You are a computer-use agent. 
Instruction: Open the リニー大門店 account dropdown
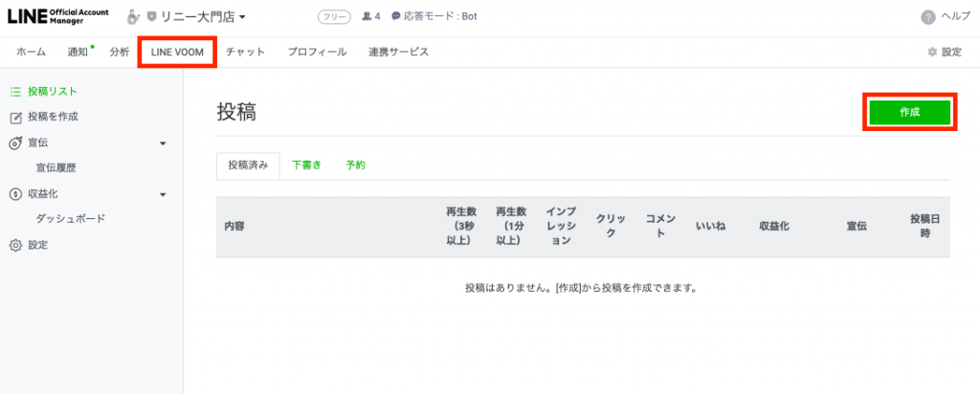tap(201, 17)
